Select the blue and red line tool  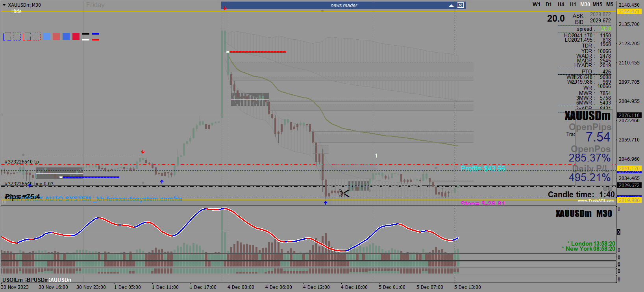tap(96, 37)
